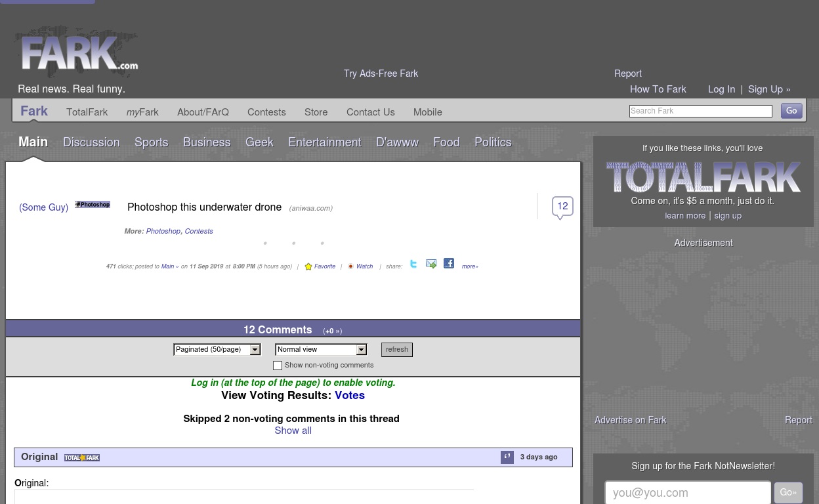Click the Photoshop tag icon beside the headline

93,205
